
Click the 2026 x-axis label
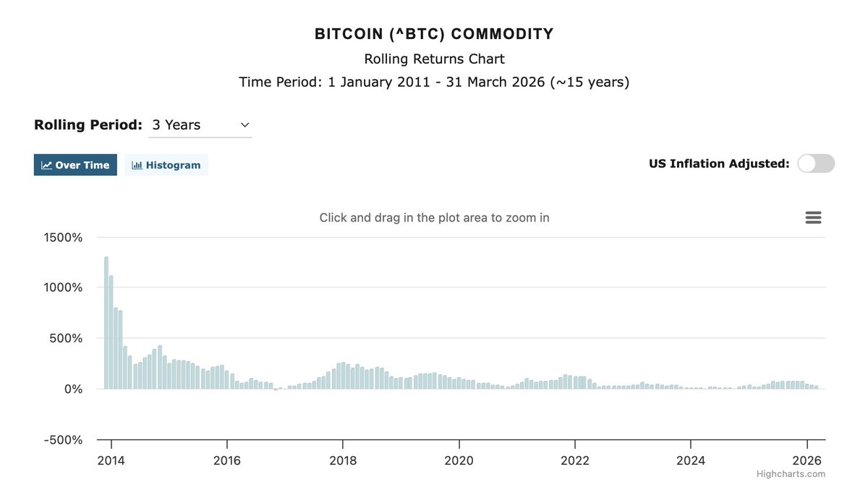coord(807,460)
